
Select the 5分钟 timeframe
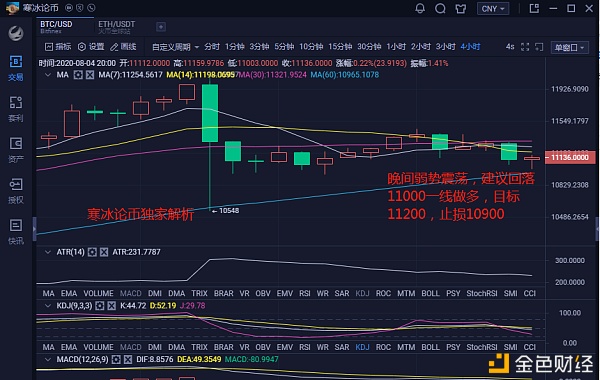[x=284, y=47]
